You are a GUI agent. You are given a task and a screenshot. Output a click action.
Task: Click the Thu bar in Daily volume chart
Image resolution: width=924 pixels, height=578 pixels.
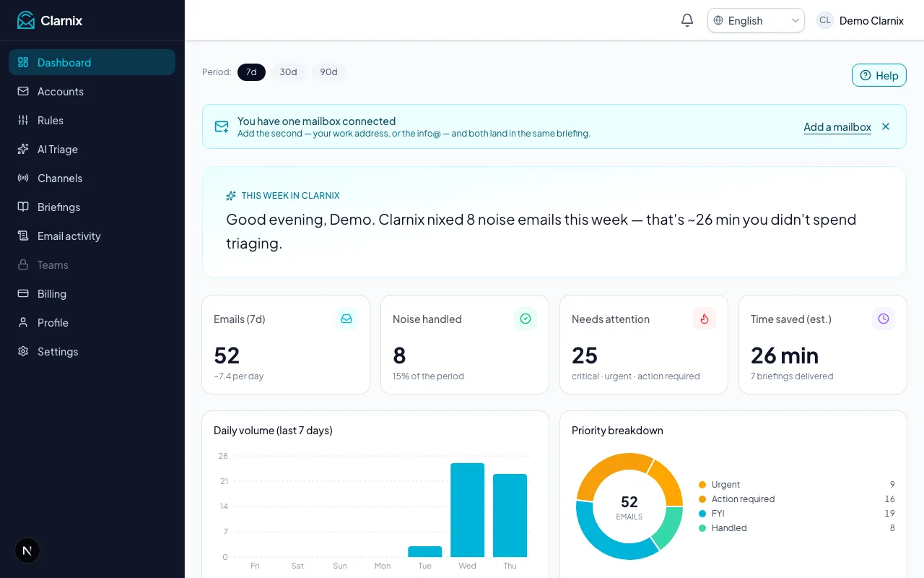coord(510,515)
